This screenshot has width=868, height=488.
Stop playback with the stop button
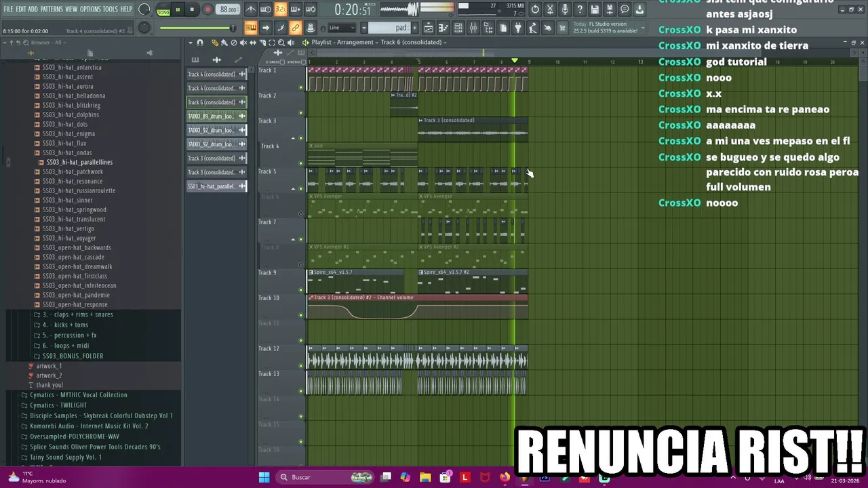click(193, 9)
